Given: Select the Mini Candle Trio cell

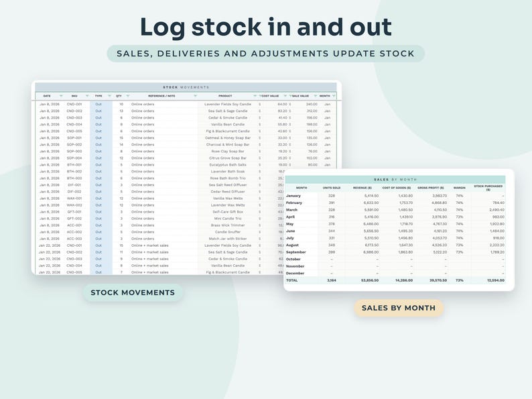Looking at the screenshot, I should (228, 219).
